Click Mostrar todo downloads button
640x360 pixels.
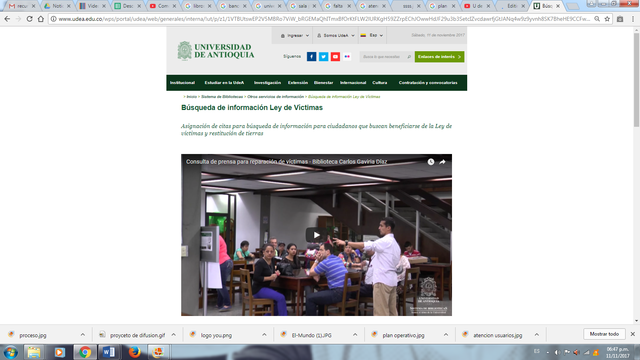(604, 334)
